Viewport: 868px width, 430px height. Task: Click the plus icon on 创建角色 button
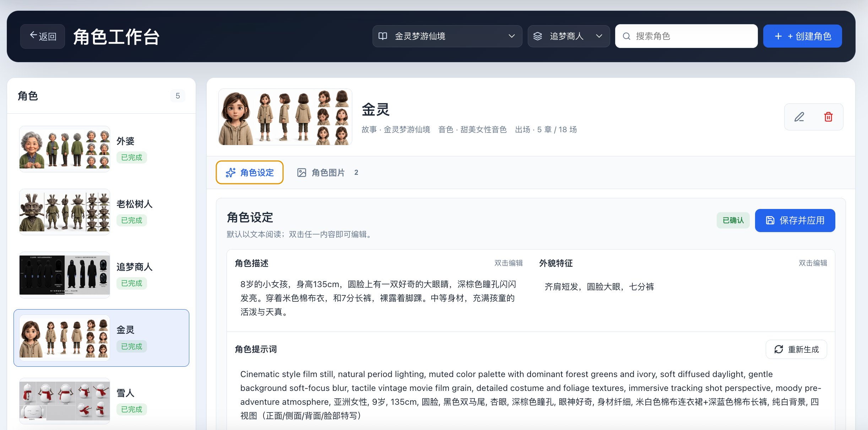point(778,36)
